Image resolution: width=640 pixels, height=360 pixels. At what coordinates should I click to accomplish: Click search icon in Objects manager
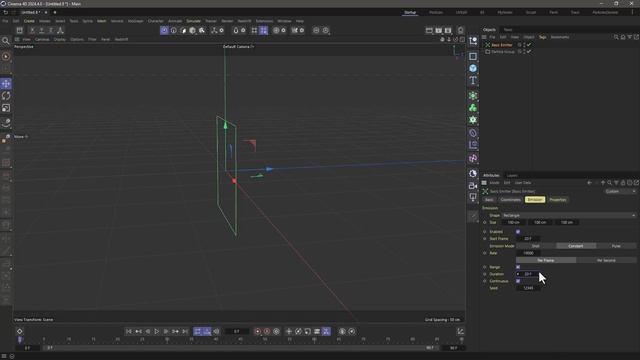[x=616, y=37]
